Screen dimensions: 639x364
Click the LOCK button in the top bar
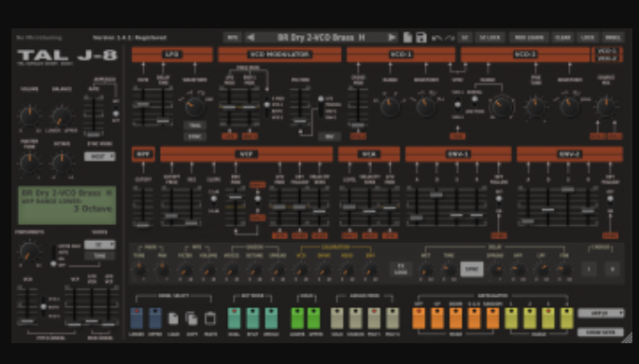point(587,38)
